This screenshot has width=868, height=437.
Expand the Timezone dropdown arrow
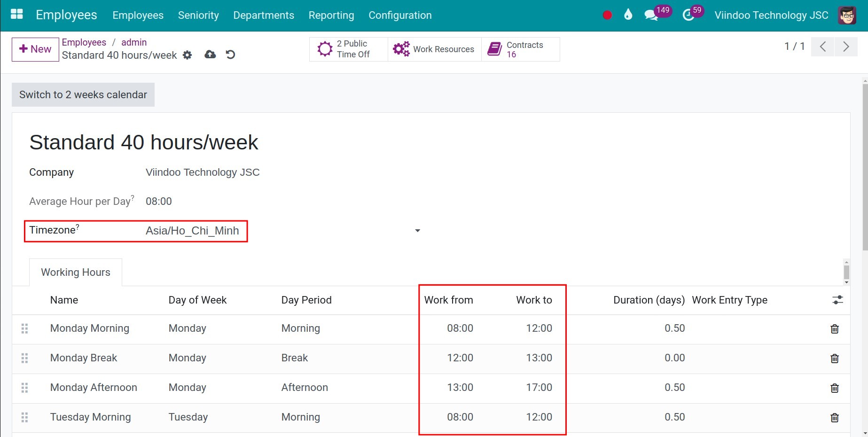417,231
